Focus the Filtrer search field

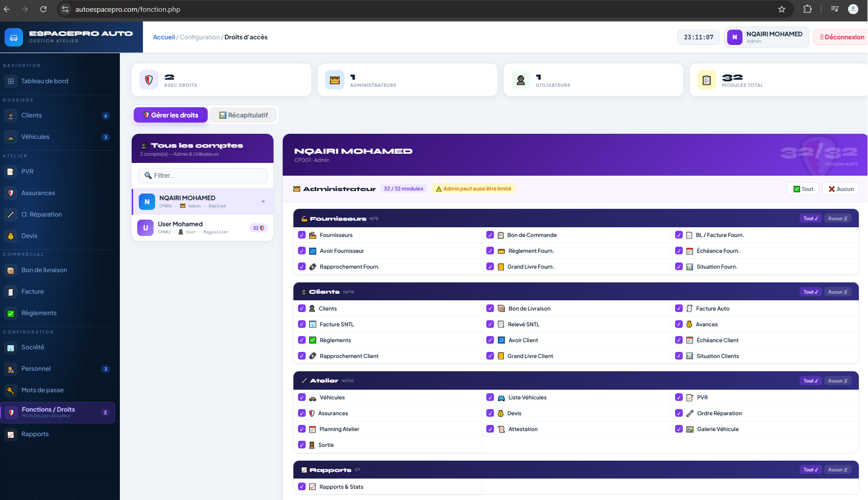point(203,176)
